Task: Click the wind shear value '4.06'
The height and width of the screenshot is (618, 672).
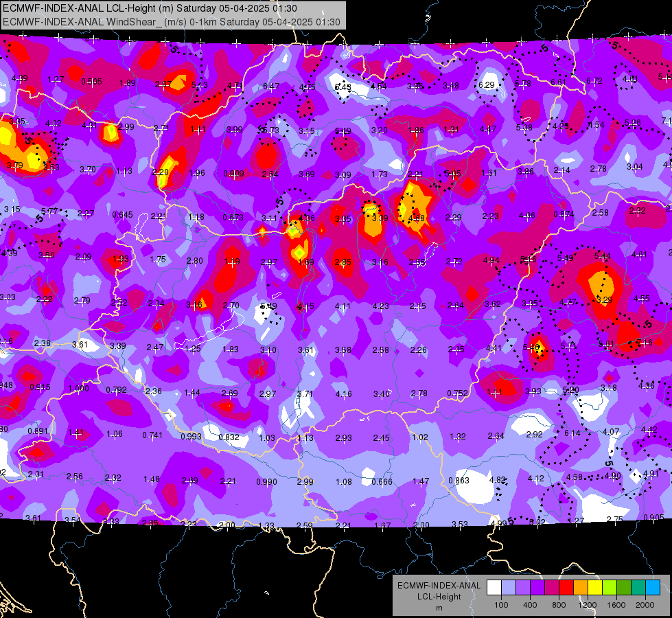Action: click(526, 216)
